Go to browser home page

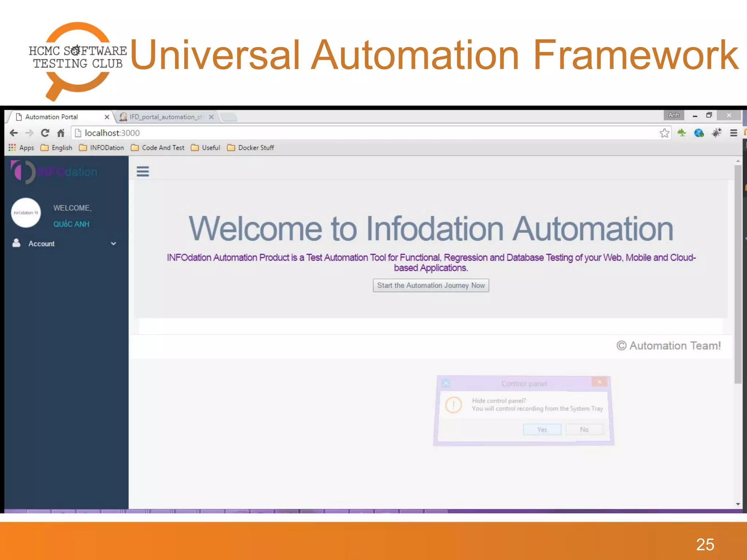61,133
